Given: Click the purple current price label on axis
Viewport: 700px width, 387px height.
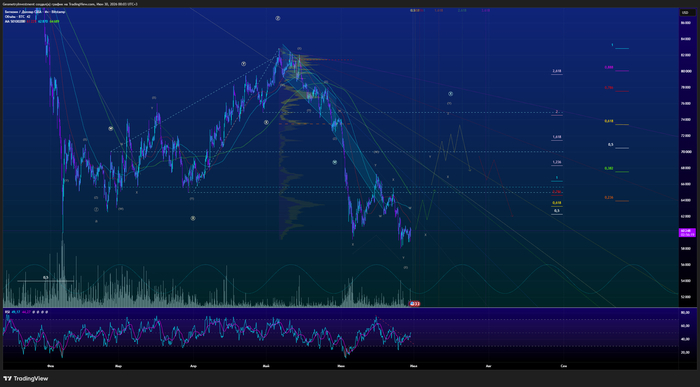Looking at the screenshot, I should (x=687, y=233).
